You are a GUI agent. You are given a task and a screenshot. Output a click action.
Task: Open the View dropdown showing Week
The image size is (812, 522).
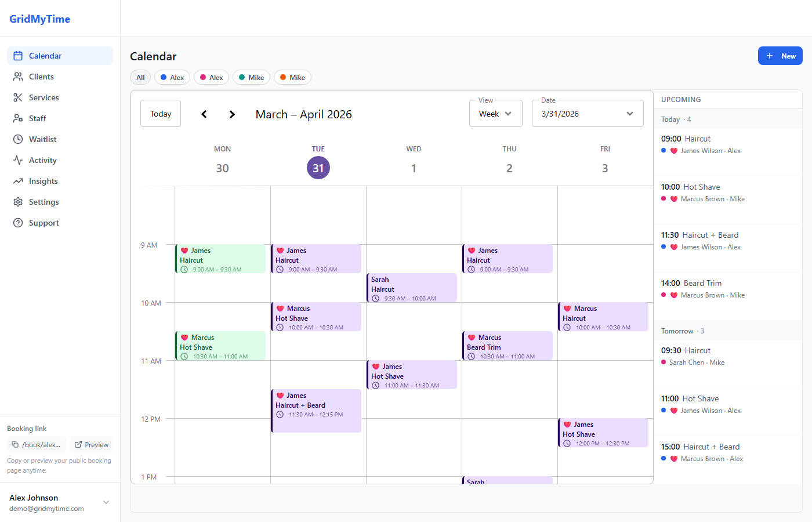click(495, 113)
